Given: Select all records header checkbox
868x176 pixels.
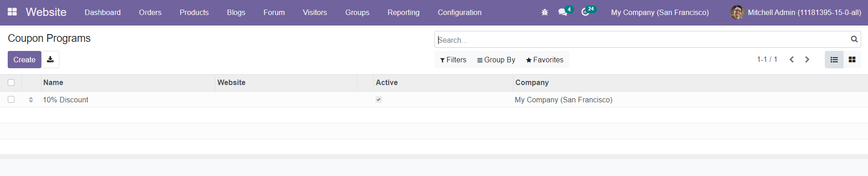Looking at the screenshot, I should pos(11,82).
